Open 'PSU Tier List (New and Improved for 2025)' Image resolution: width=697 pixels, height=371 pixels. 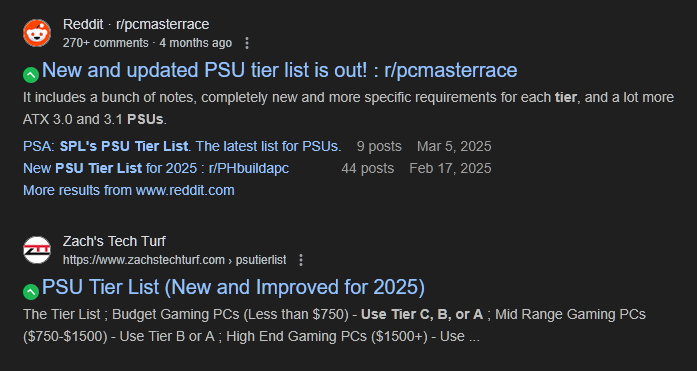233,287
